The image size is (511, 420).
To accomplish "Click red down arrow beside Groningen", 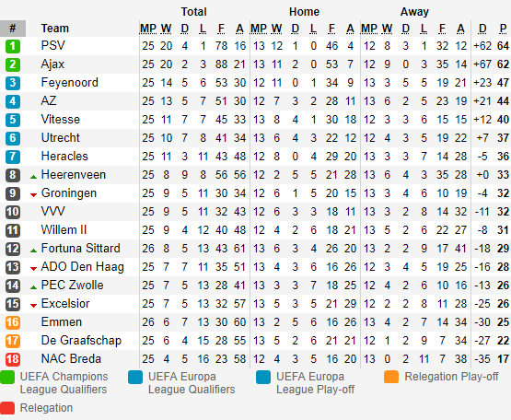I will [x=33, y=195].
